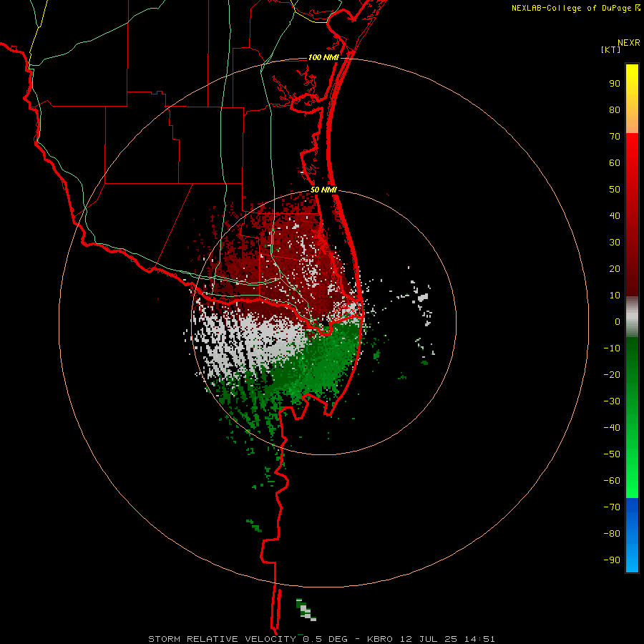Pick the gray zero-velocity band on the color bar
The image size is (644, 644).
coord(632,317)
